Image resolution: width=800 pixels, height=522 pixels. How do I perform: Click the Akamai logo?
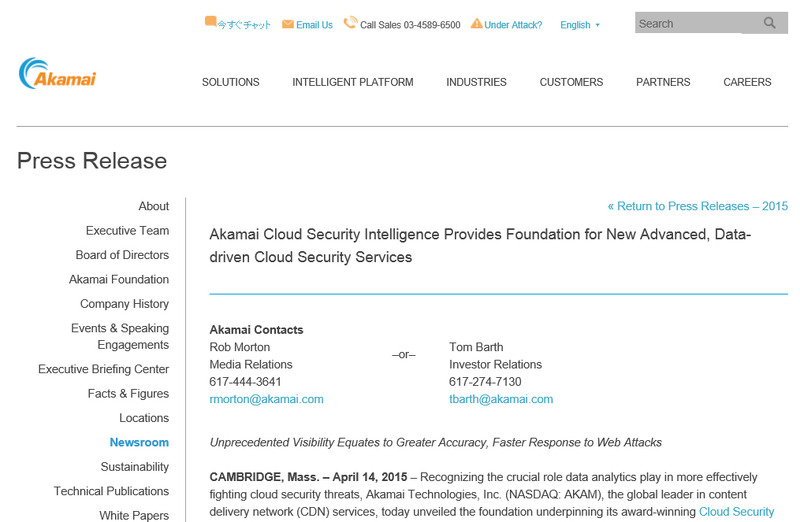(x=57, y=74)
